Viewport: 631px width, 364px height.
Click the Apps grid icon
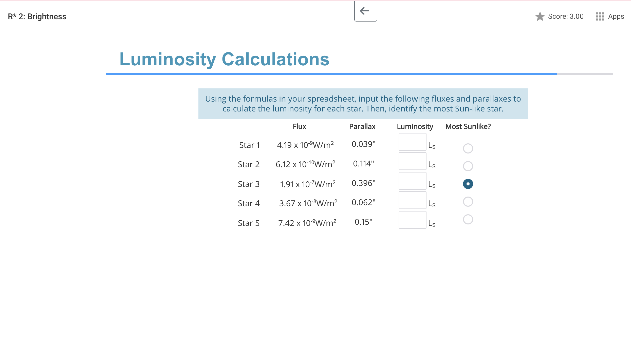click(600, 16)
